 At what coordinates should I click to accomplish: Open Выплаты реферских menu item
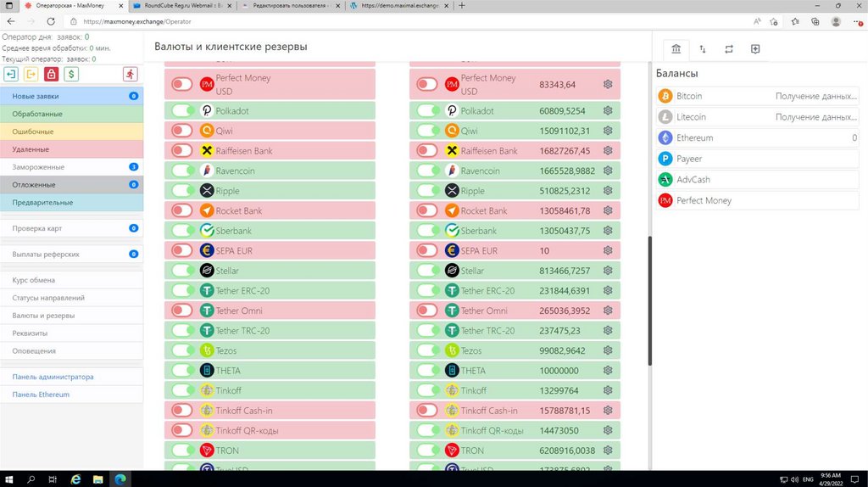(71, 255)
